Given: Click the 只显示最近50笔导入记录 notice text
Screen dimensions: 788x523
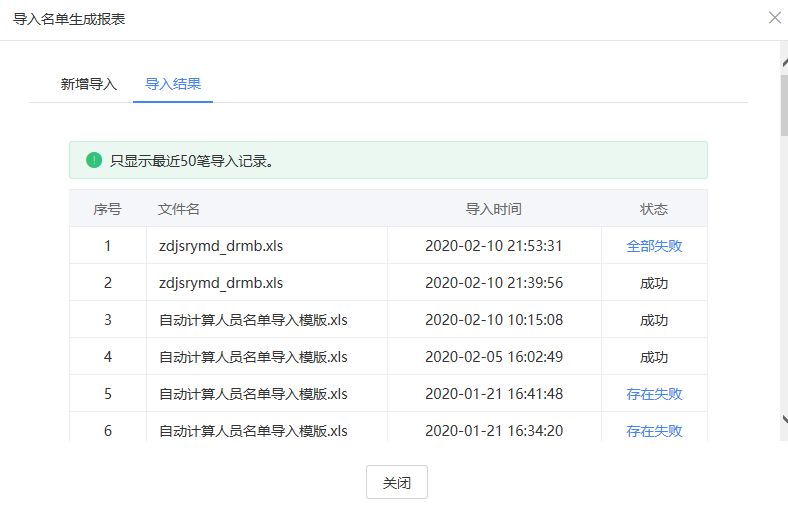Looking at the screenshot, I should coord(191,161).
